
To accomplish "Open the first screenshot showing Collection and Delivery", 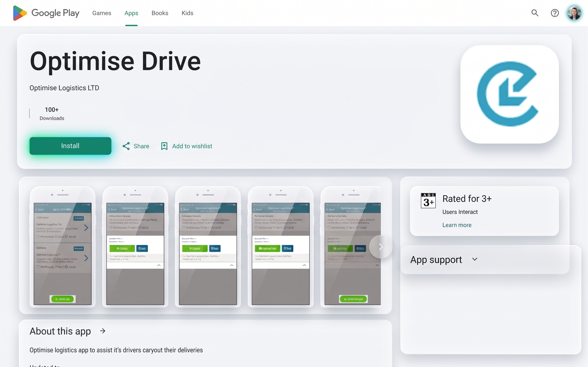I will [x=62, y=247].
